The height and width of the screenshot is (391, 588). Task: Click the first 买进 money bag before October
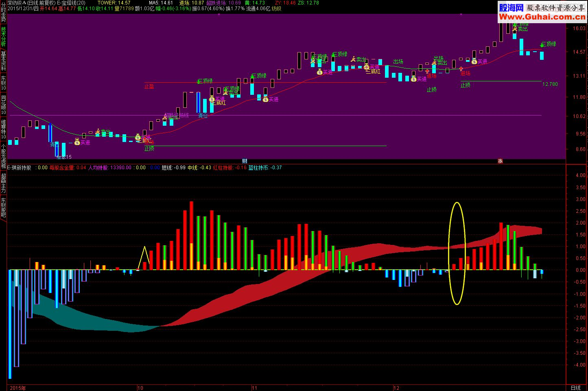(x=77, y=142)
